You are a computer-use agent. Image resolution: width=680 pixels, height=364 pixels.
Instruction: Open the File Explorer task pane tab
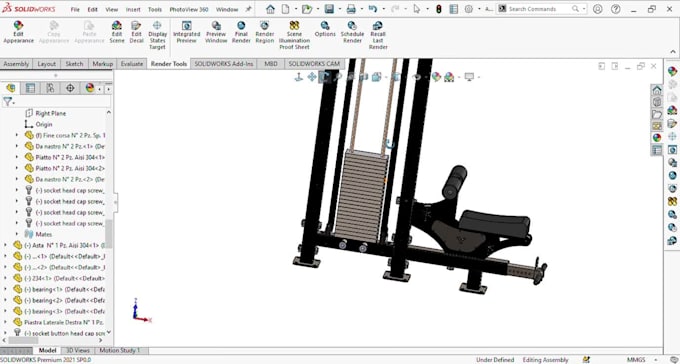coord(657,114)
